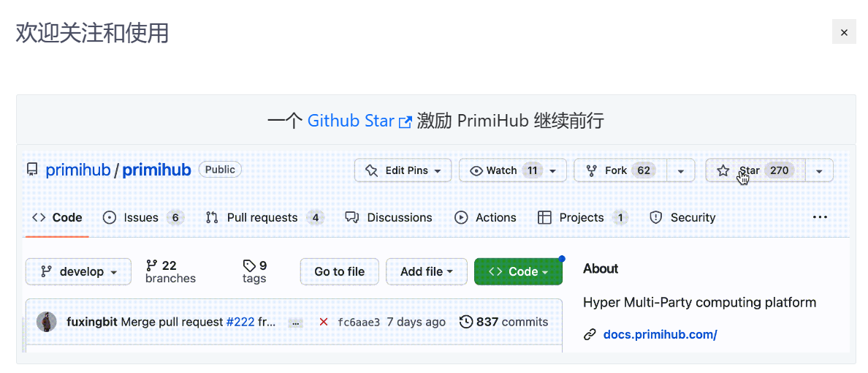
Task: Click the tags icon above tags label
Action: tap(249, 265)
